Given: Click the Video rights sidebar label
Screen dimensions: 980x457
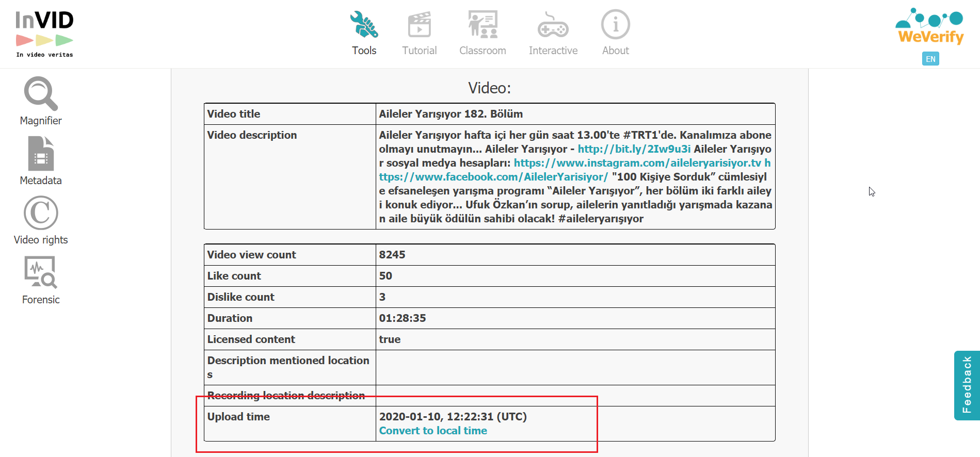Looking at the screenshot, I should (x=41, y=240).
